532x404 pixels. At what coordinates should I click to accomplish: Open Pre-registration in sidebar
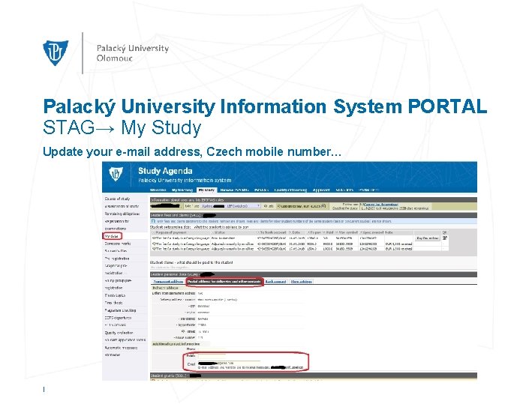[117, 259]
